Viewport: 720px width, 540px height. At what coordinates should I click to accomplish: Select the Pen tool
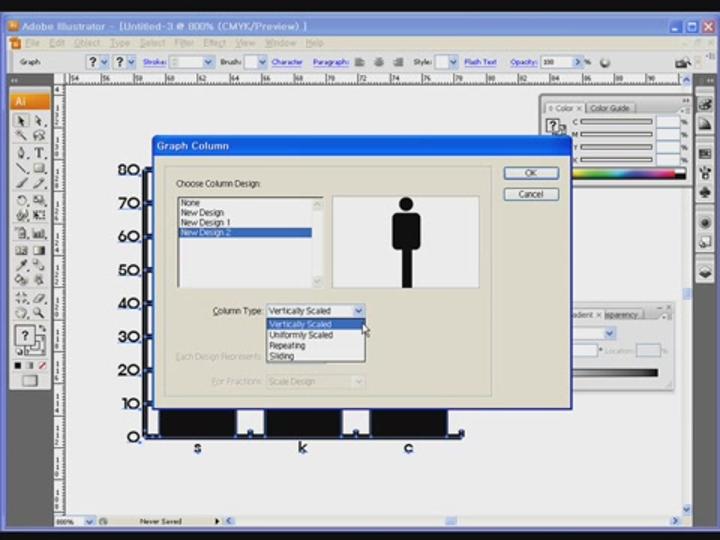tap(21, 153)
